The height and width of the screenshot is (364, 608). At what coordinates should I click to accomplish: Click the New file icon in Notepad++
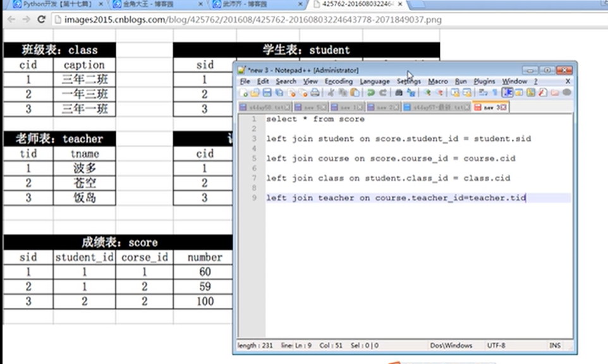(244, 93)
